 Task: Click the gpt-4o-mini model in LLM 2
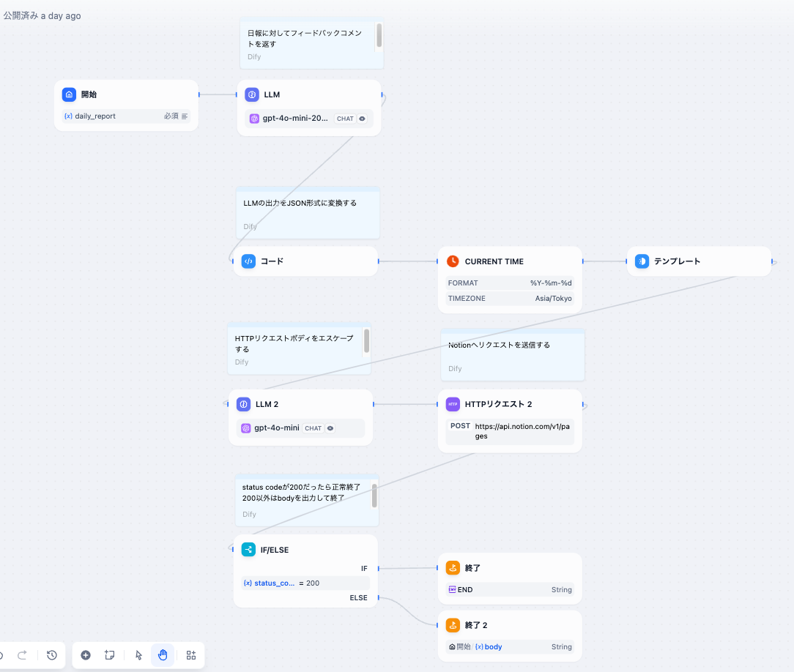tap(276, 428)
